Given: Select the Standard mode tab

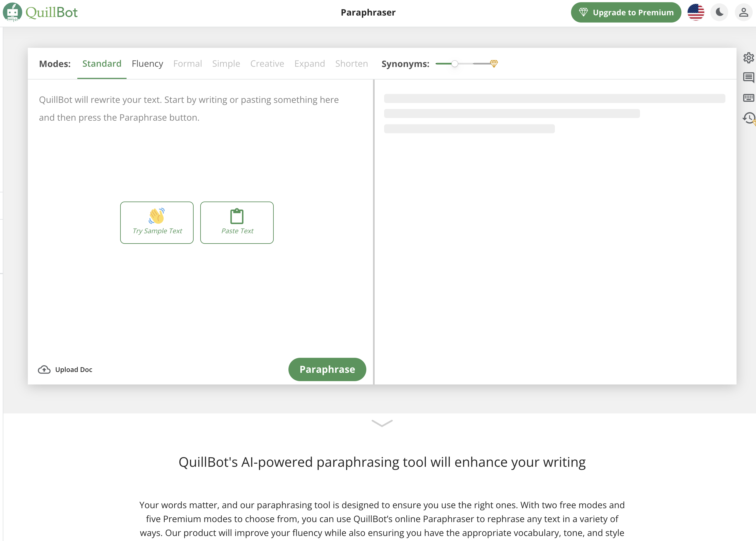Looking at the screenshot, I should click(102, 64).
